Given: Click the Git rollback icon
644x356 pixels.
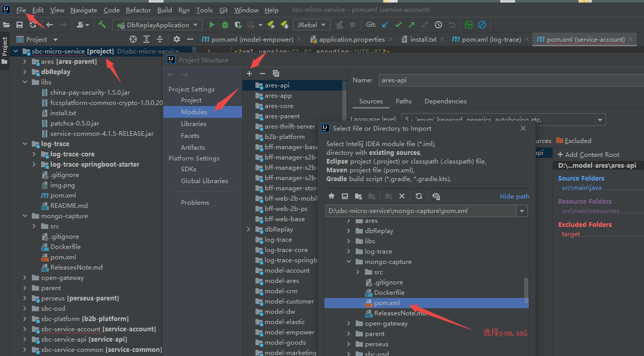Looking at the screenshot, I should coord(452,25).
